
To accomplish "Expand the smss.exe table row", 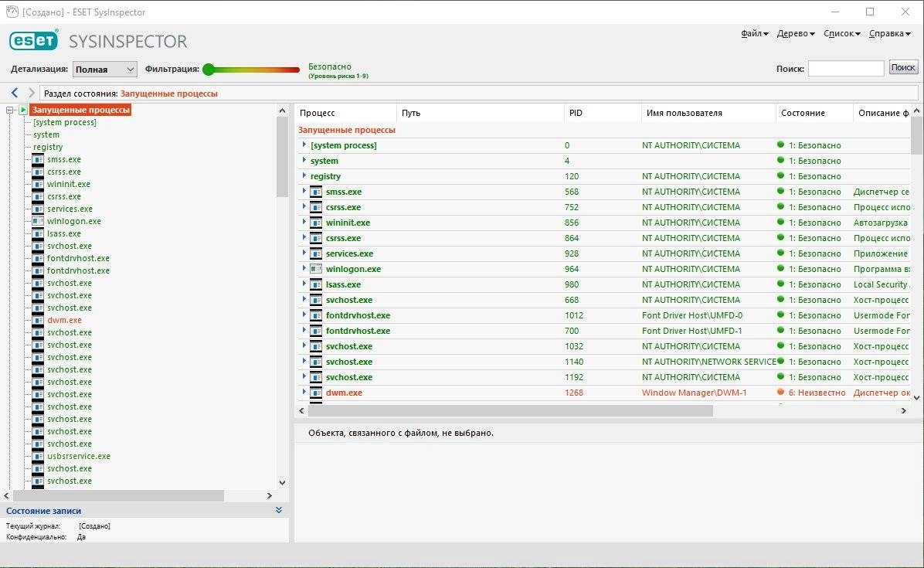I will (x=304, y=191).
